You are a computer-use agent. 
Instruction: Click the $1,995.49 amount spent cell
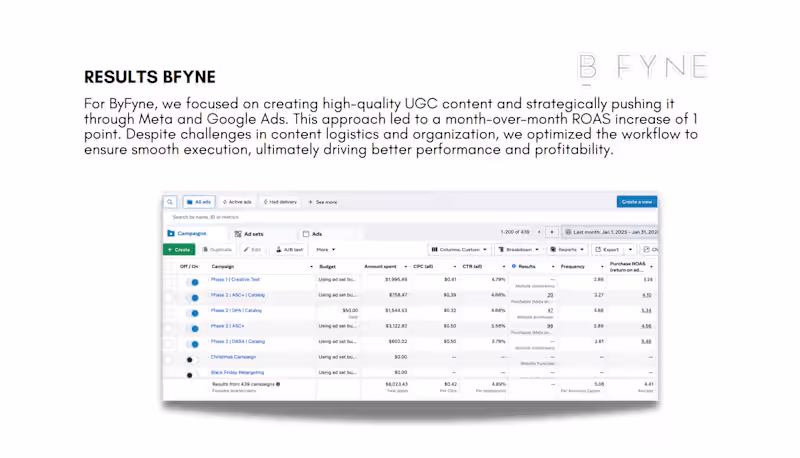(396, 279)
